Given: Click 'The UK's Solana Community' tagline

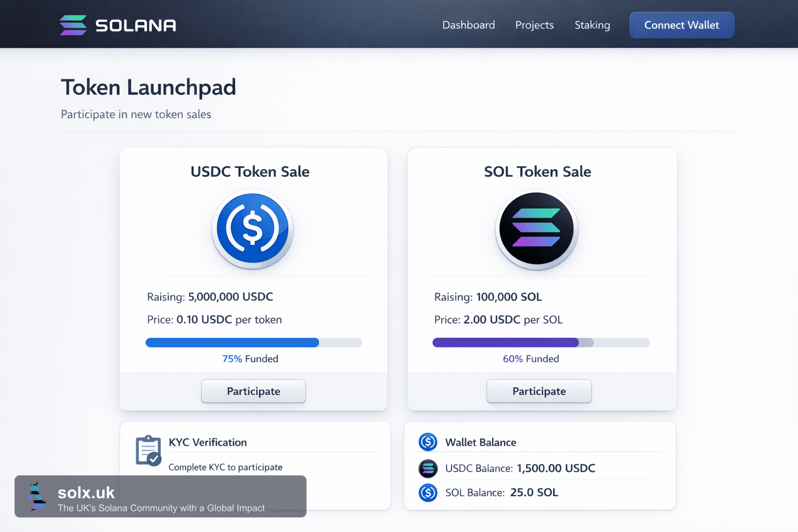Looking at the screenshot, I should (x=161, y=508).
